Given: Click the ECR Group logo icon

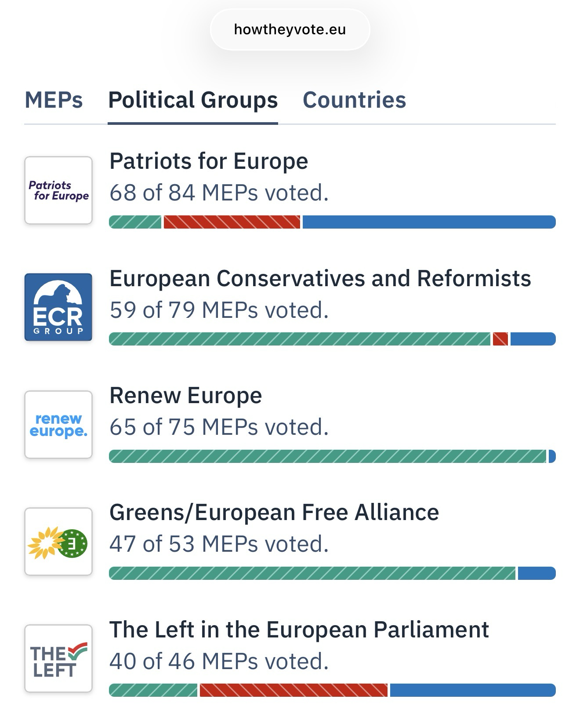Looking at the screenshot, I should pyautogui.click(x=58, y=307).
